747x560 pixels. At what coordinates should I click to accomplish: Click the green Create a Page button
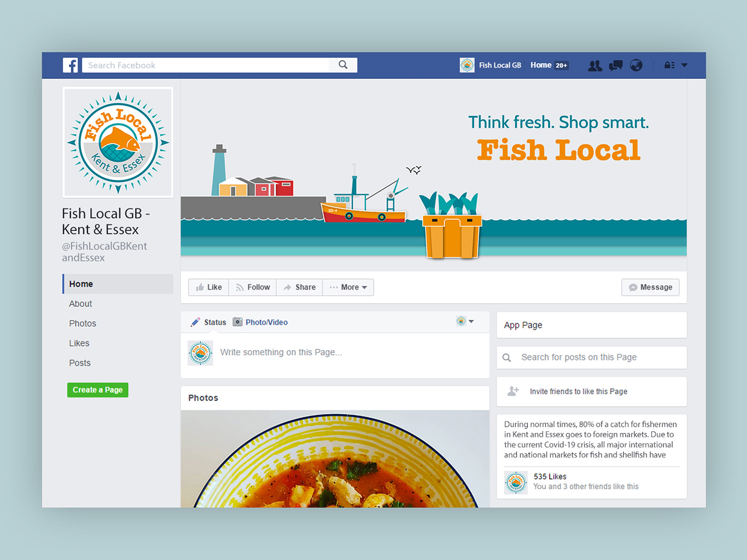(x=98, y=390)
